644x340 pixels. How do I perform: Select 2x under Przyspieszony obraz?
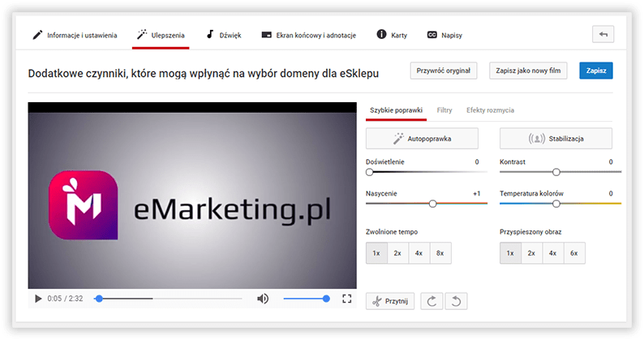click(x=531, y=253)
